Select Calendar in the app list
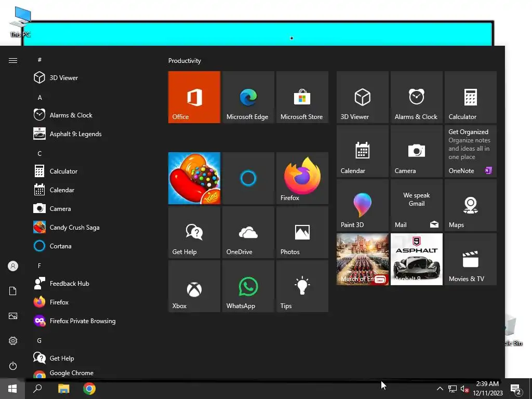Screen dimensions: 532x399 click(x=91, y=190)
